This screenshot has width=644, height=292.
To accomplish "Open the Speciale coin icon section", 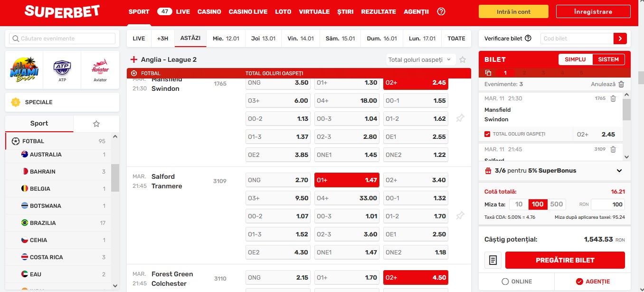I will coord(16,102).
